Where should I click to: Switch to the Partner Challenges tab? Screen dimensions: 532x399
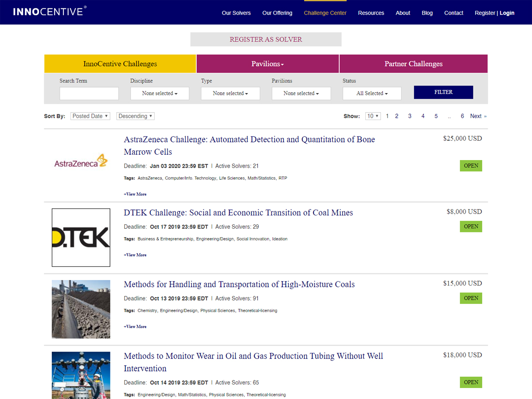click(x=413, y=64)
